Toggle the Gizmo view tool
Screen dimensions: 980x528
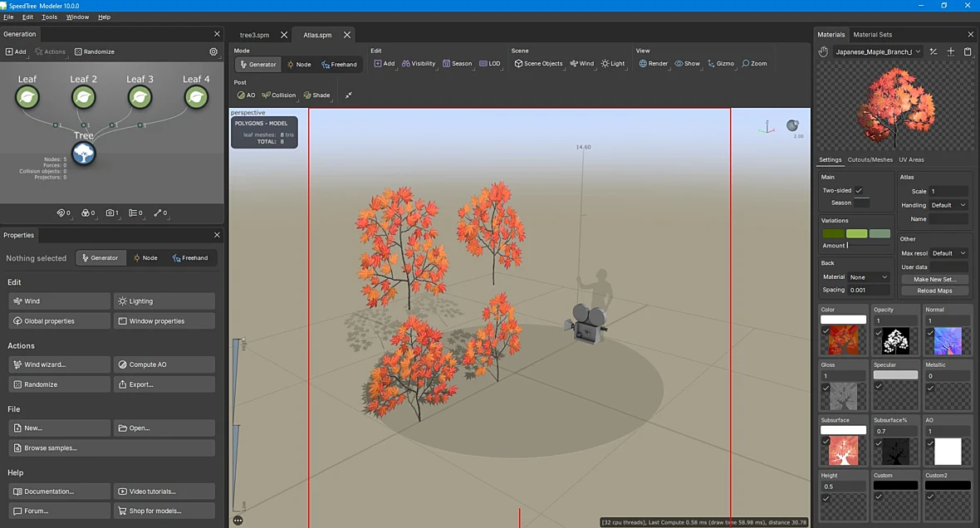coord(721,64)
